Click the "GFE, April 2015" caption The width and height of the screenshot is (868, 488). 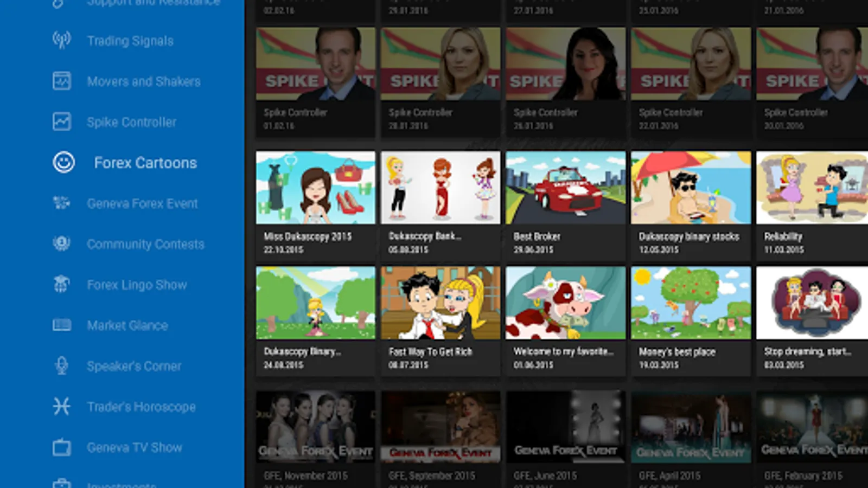tap(669, 476)
